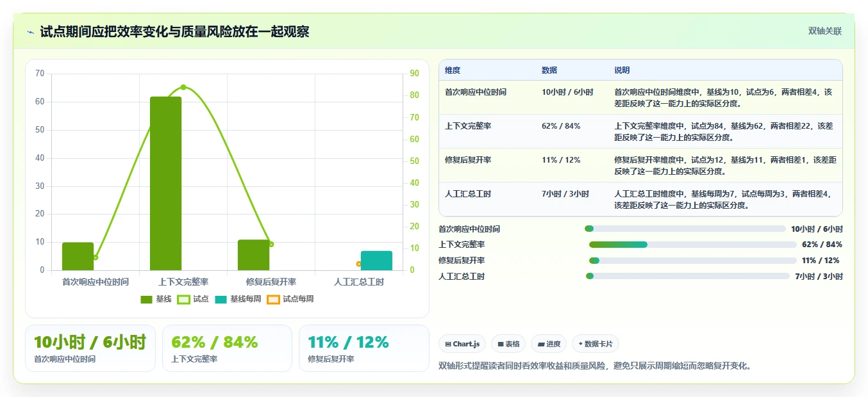Click the 修复后复开率 baseline bar

coord(253,255)
